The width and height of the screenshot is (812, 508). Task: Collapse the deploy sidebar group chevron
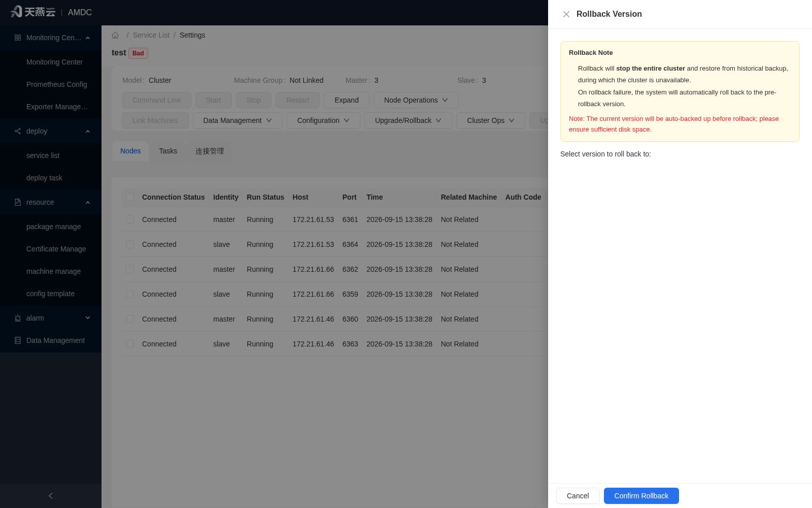[88, 131]
